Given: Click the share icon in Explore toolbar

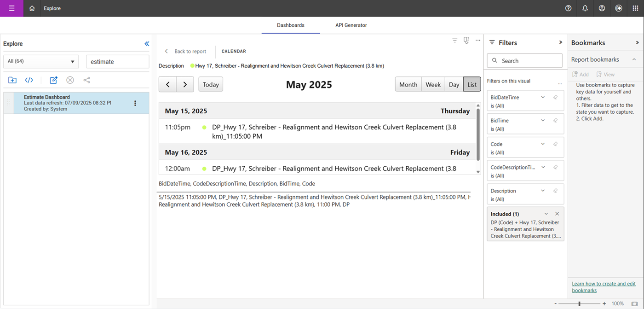Looking at the screenshot, I should tap(86, 80).
